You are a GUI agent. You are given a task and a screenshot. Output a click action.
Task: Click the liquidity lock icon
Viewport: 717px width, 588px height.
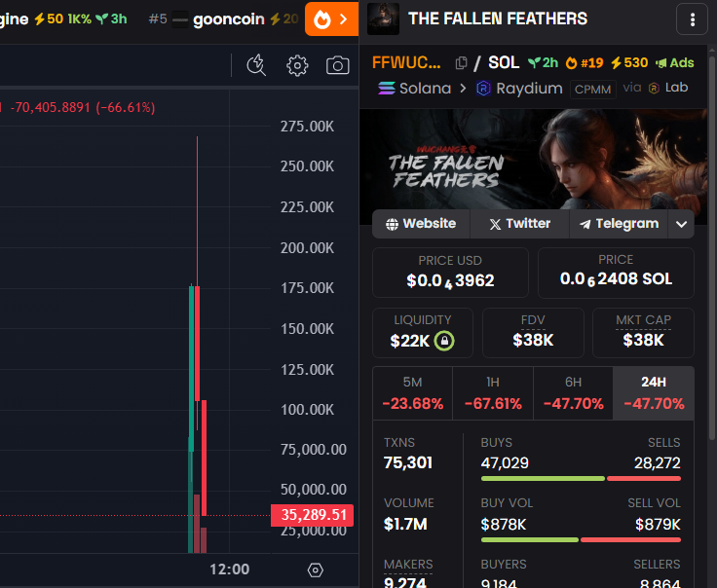tap(444, 341)
